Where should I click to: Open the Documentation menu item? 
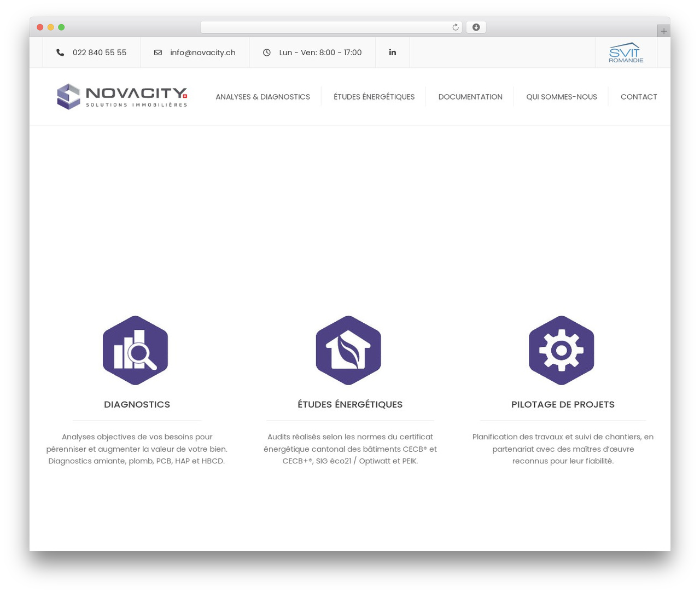(470, 97)
